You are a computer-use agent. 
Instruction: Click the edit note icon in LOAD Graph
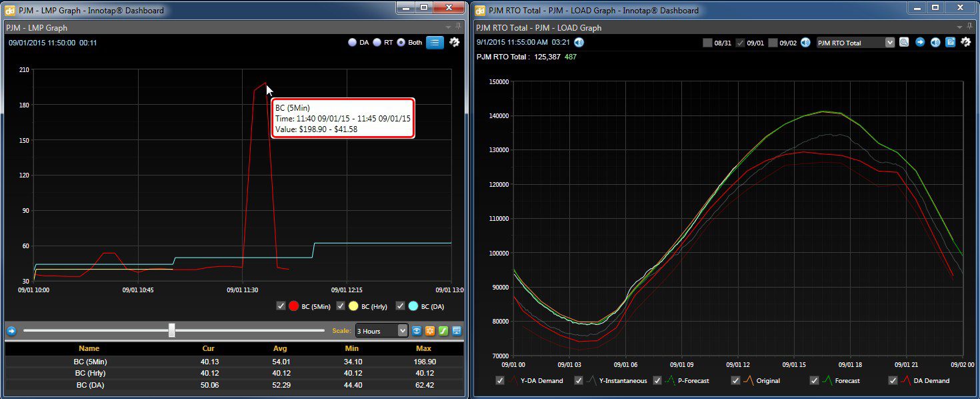click(950, 42)
